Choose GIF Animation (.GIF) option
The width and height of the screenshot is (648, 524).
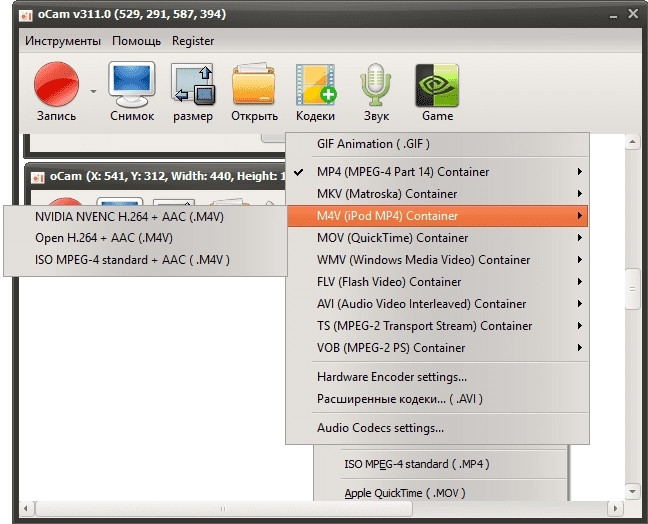[x=437, y=144]
